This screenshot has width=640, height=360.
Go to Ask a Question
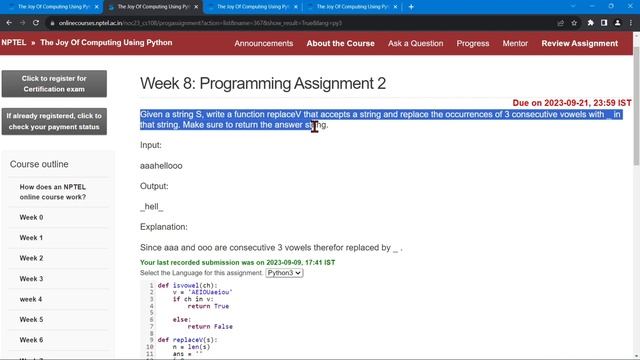[x=416, y=43]
